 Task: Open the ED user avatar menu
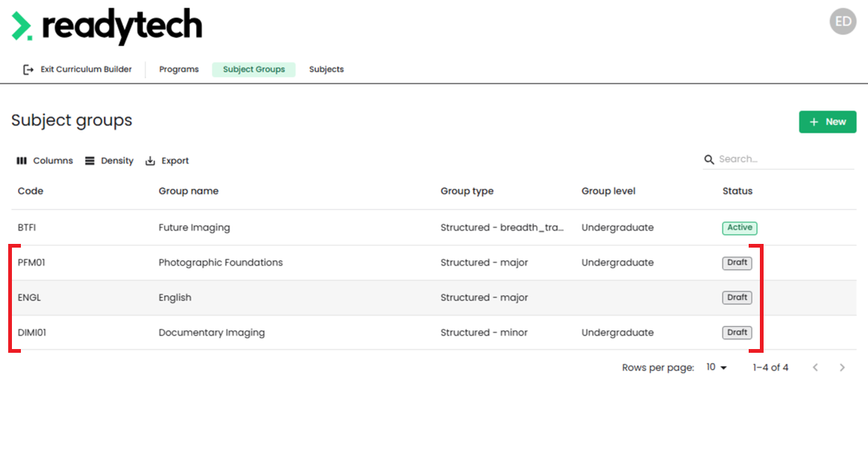(x=843, y=22)
